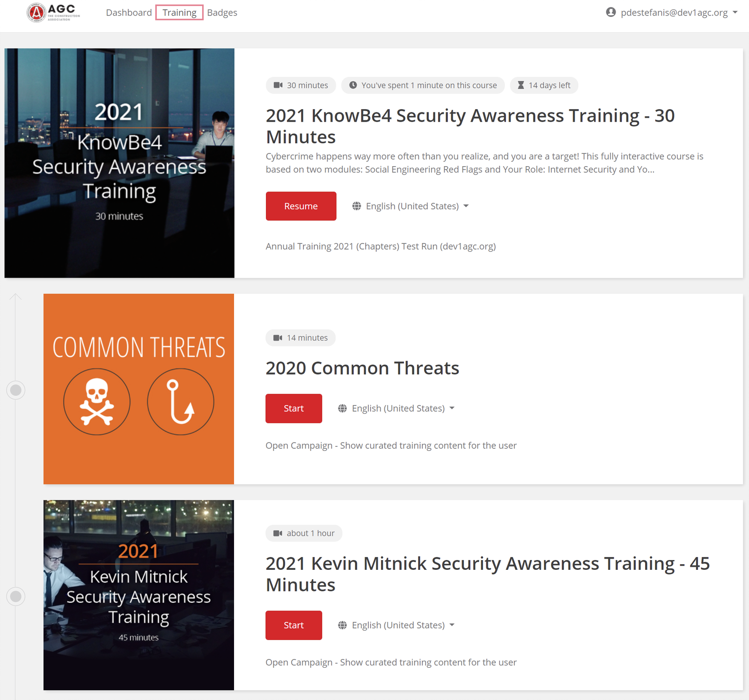This screenshot has width=749, height=700.
Task: Click the 'about 1 hour' duration badge text
Action: tap(311, 533)
